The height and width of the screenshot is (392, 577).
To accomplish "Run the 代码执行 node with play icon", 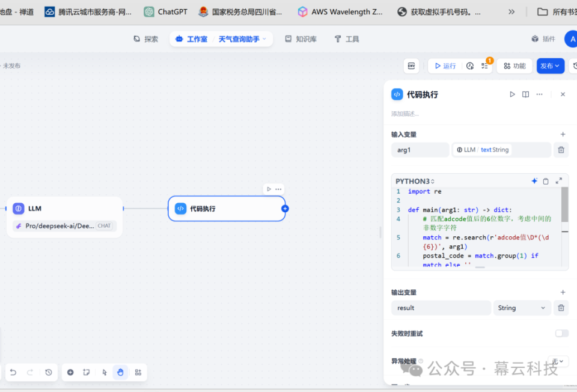I will click(x=511, y=94).
